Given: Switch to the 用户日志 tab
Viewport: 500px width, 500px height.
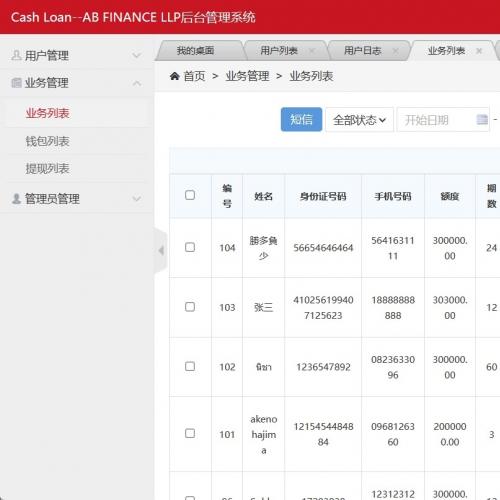Looking at the screenshot, I should (x=362, y=51).
